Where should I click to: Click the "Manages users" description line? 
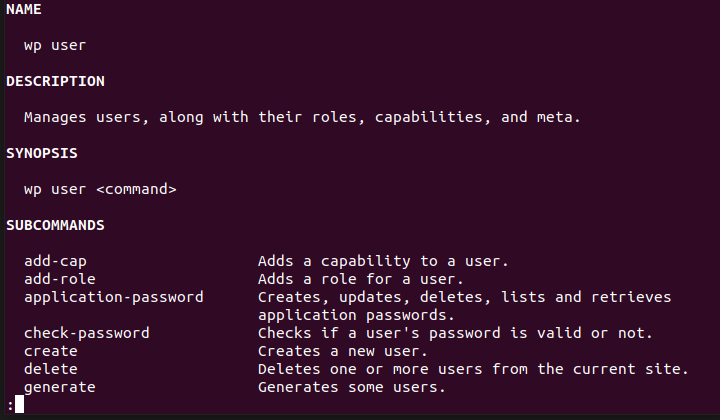coord(302,117)
